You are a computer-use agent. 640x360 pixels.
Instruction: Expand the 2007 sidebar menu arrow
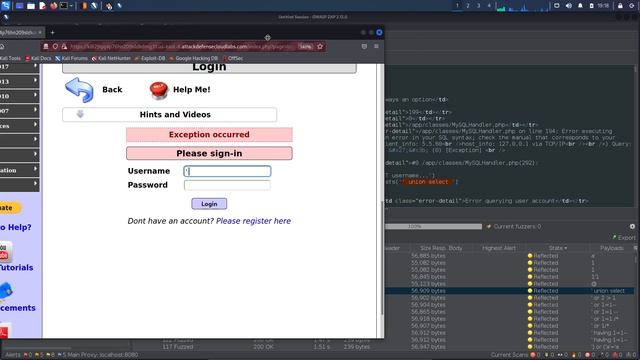[x=36, y=110]
